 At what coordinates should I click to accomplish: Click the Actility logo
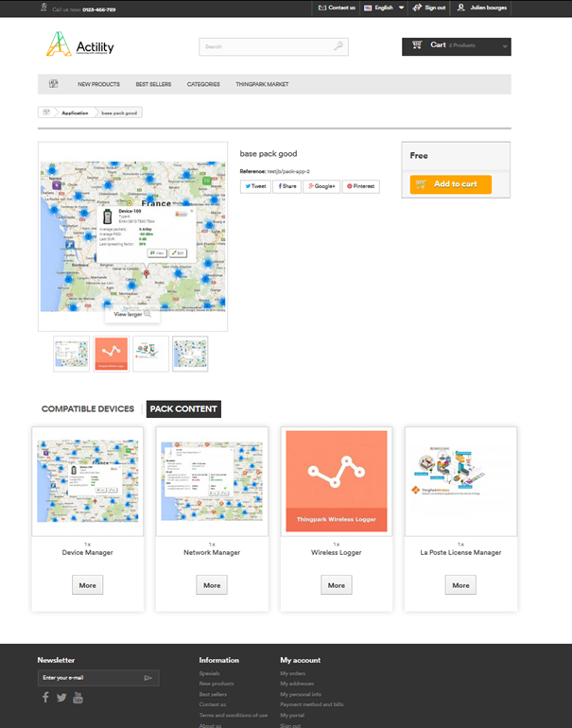(79, 44)
